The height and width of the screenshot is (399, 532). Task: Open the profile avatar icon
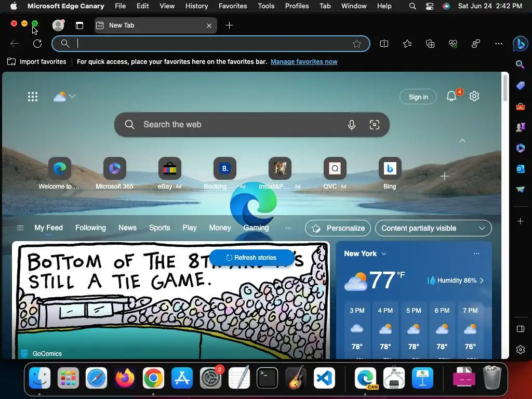point(58,25)
